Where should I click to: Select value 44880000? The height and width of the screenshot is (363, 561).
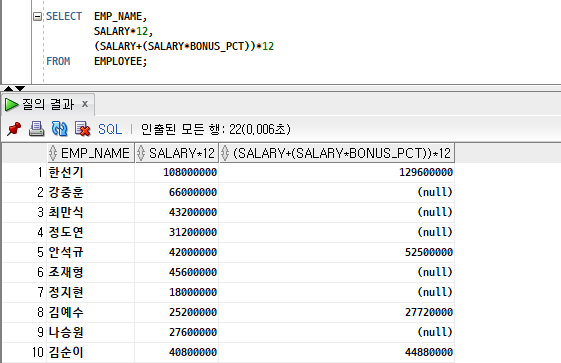337,353
